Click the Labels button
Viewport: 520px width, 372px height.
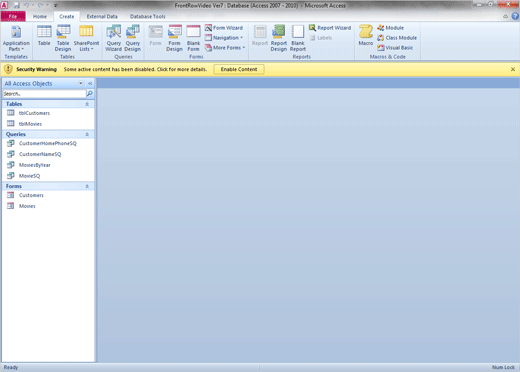pos(321,38)
